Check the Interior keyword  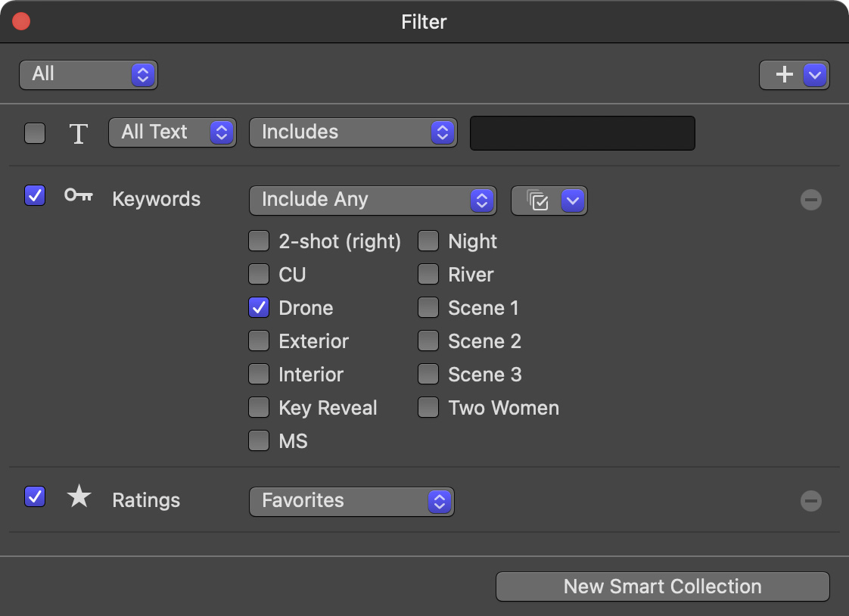coord(259,374)
